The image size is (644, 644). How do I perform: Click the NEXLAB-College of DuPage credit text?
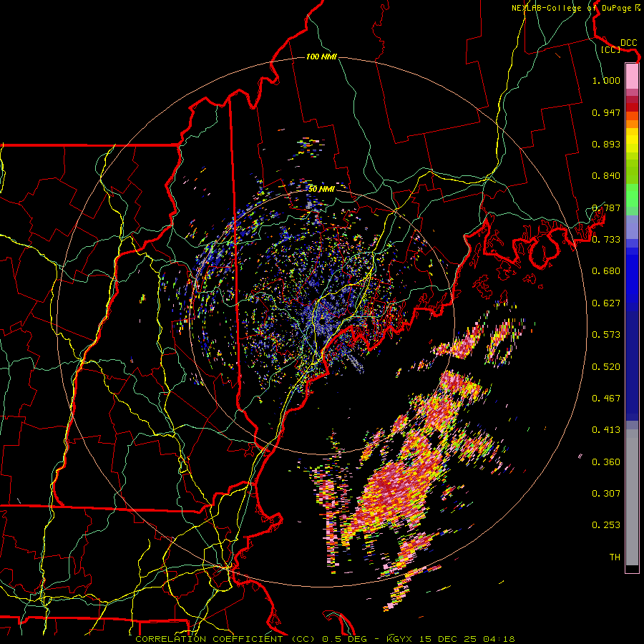(x=575, y=8)
